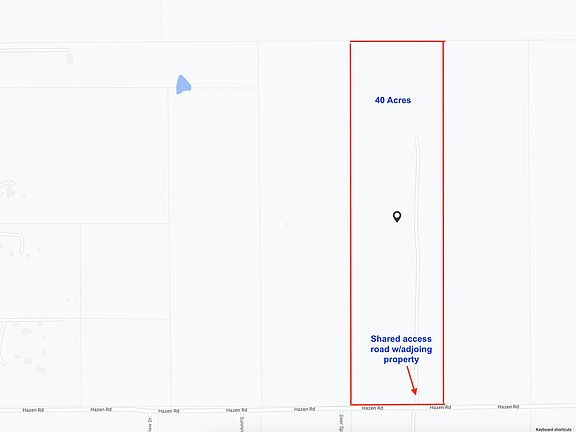Select the small building near top-left road

point(70,58)
